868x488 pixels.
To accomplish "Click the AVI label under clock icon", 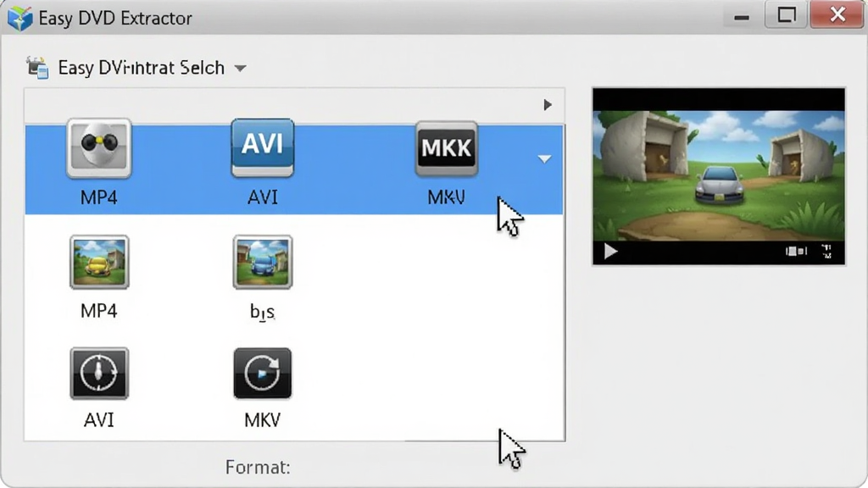I will [x=98, y=420].
